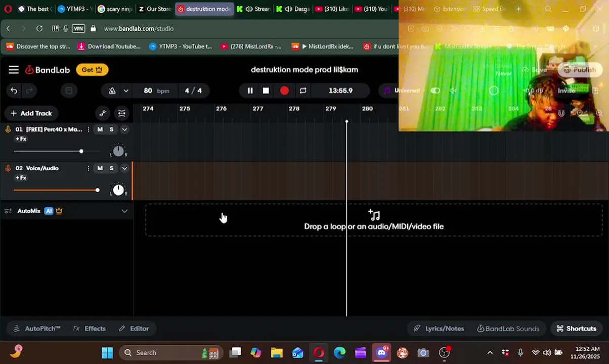
Task: Open the three-dot menu for track 01
Action: tap(89, 129)
